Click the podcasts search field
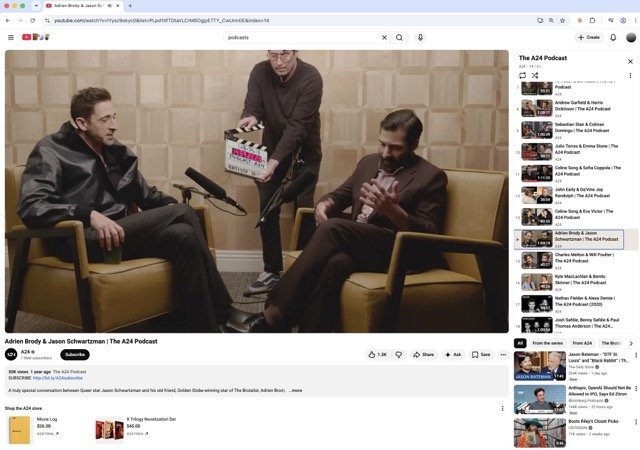 coord(302,38)
